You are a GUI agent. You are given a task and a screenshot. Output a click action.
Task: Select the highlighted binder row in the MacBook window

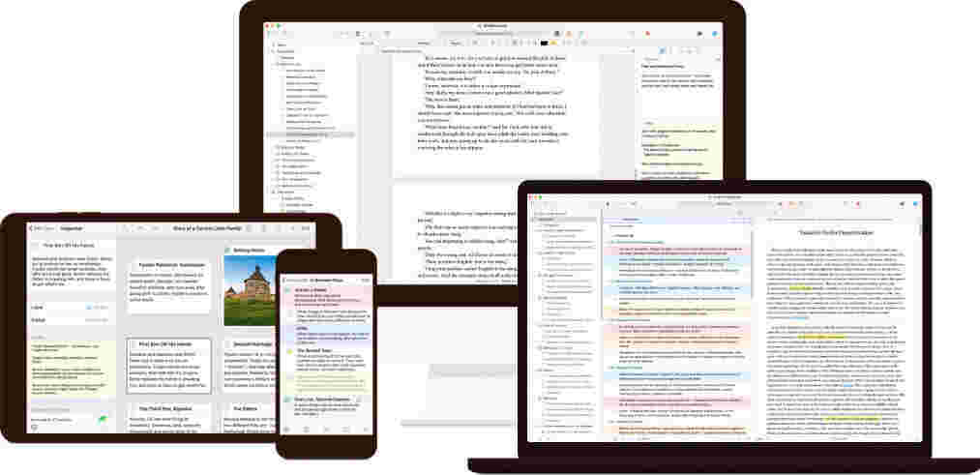(x=564, y=220)
